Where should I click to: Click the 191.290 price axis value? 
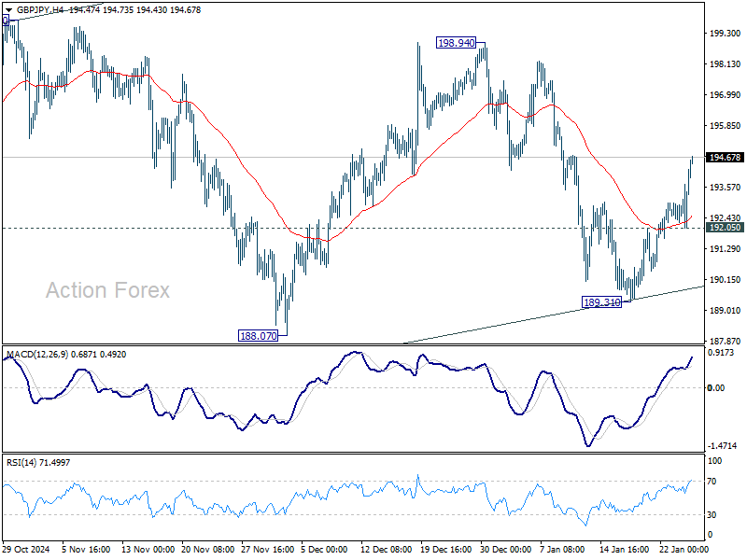(x=726, y=248)
